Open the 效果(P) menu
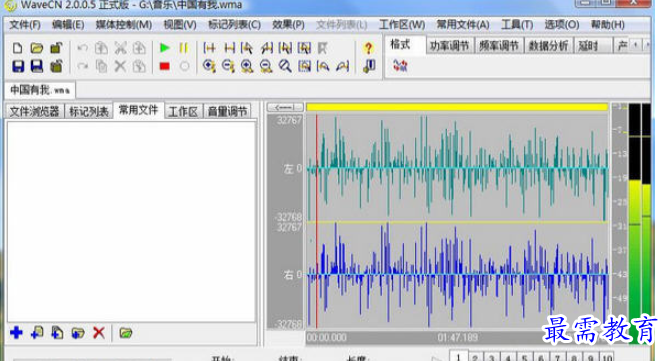The width and height of the screenshot is (666, 361). (x=288, y=25)
